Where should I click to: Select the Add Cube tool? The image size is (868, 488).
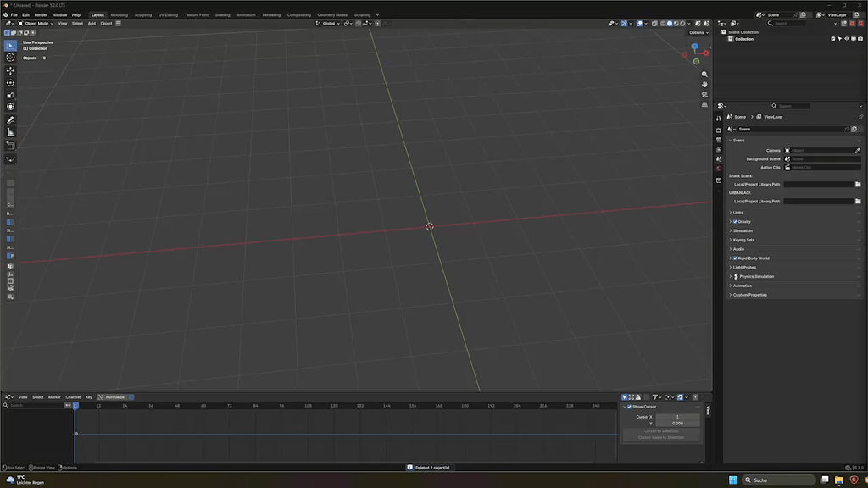[x=10, y=146]
